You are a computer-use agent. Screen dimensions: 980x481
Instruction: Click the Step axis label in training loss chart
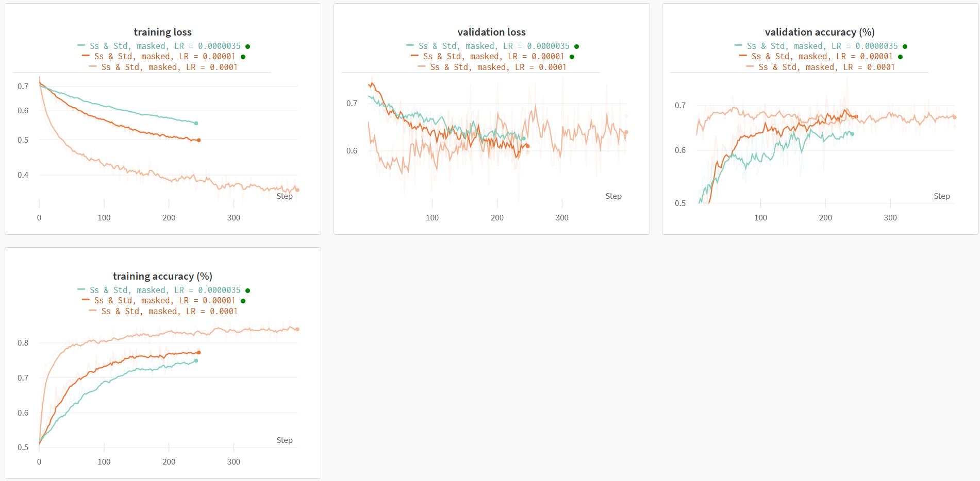285,196
